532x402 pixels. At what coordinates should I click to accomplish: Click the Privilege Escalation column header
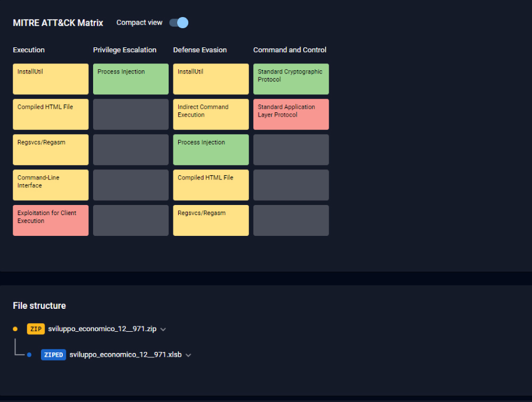point(124,50)
